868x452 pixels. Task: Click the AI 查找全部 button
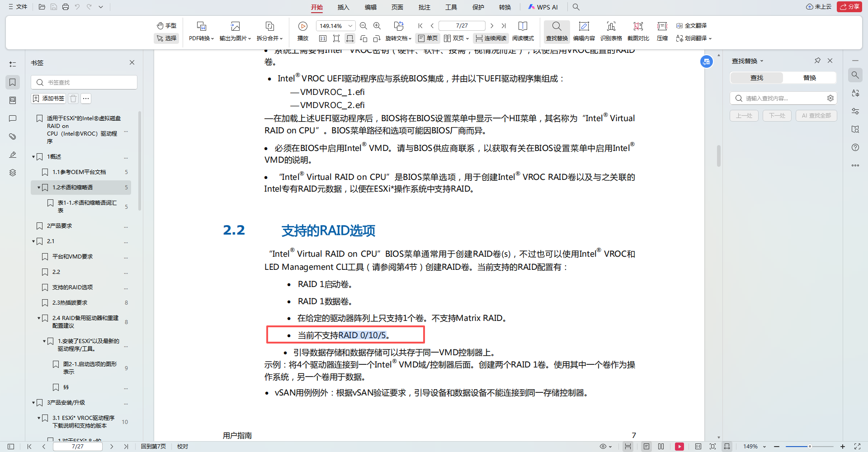(x=816, y=116)
